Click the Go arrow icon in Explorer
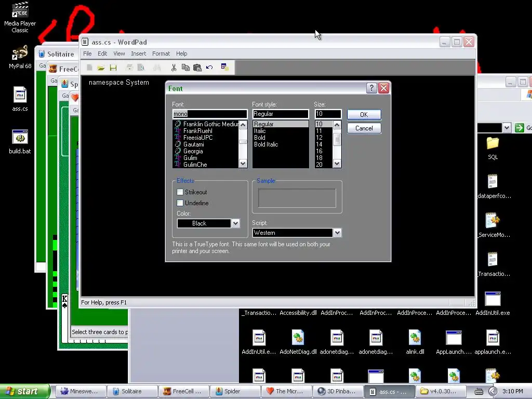This screenshot has width=532, height=399. pyautogui.click(x=519, y=128)
